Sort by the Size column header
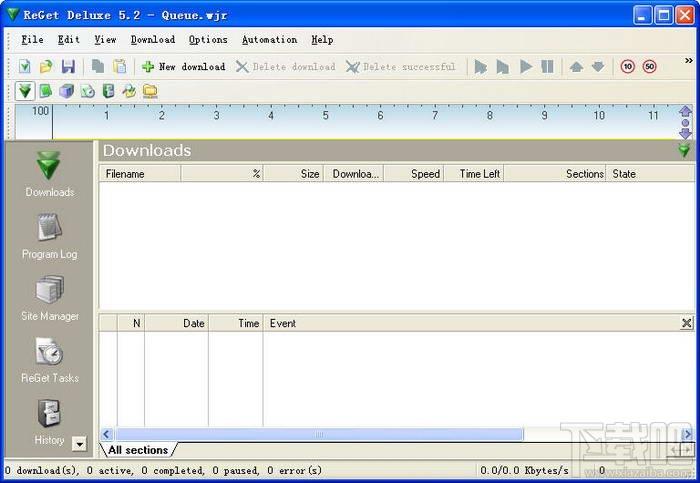700x483 pixels. 293,174
